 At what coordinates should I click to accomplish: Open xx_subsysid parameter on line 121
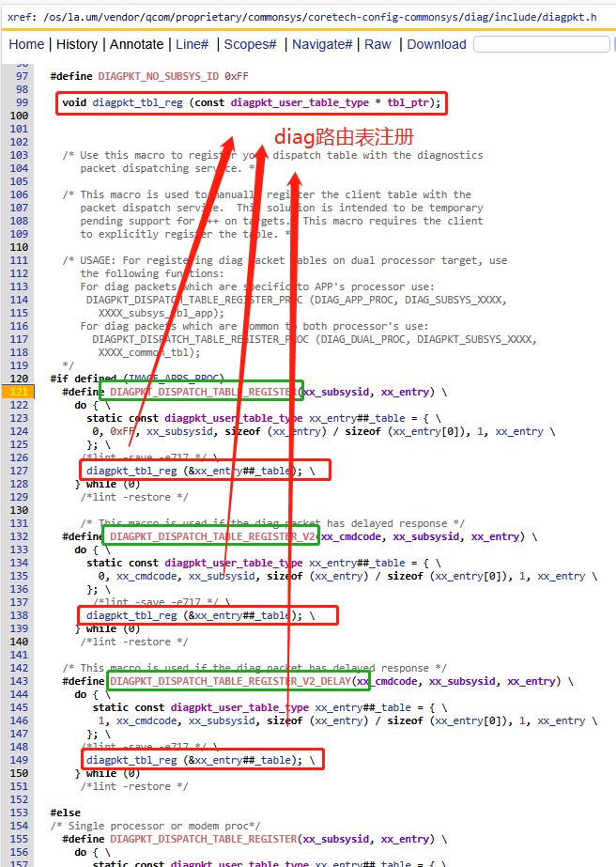(x=336, y=392)
